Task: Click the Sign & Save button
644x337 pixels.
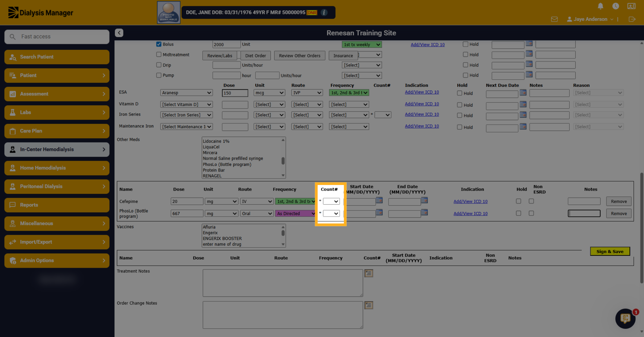Action: pos(610,251)
